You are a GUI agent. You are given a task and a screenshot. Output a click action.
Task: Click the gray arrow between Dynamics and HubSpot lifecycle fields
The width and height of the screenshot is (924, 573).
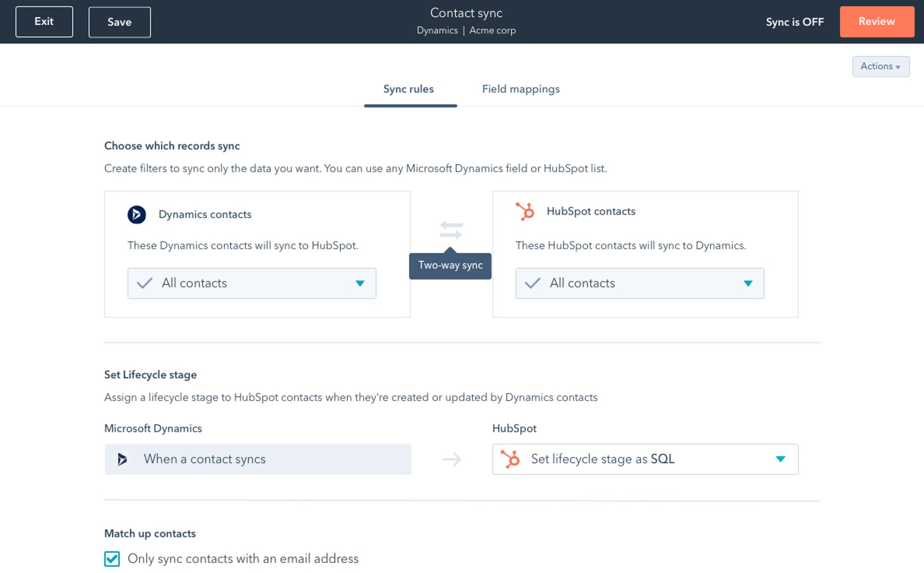point(452,459)
